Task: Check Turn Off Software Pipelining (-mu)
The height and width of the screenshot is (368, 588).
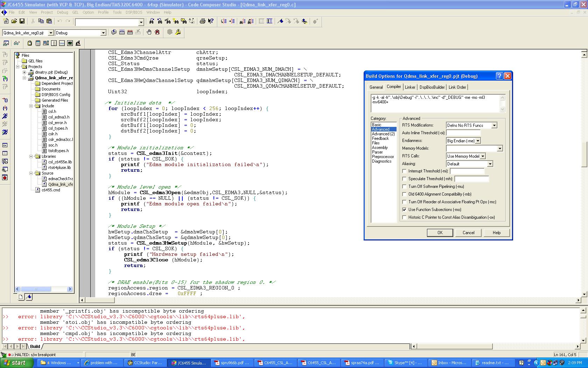Action: coord(405,186)
